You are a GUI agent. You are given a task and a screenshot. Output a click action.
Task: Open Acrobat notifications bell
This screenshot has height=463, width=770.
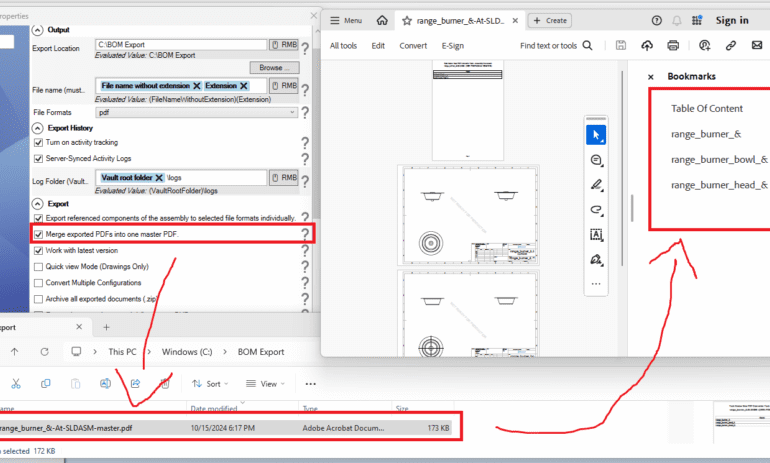point(677,21)
